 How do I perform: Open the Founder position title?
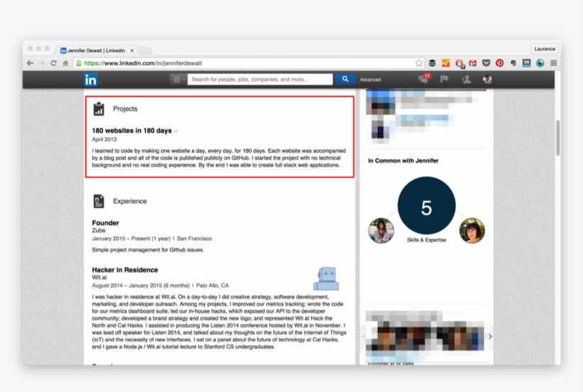105,223
